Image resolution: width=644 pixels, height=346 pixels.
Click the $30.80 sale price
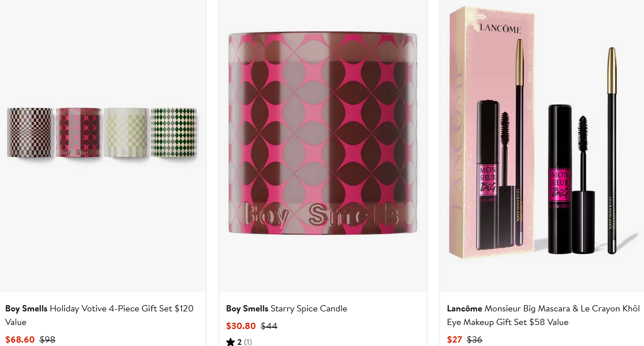click(x=241, y=326)
